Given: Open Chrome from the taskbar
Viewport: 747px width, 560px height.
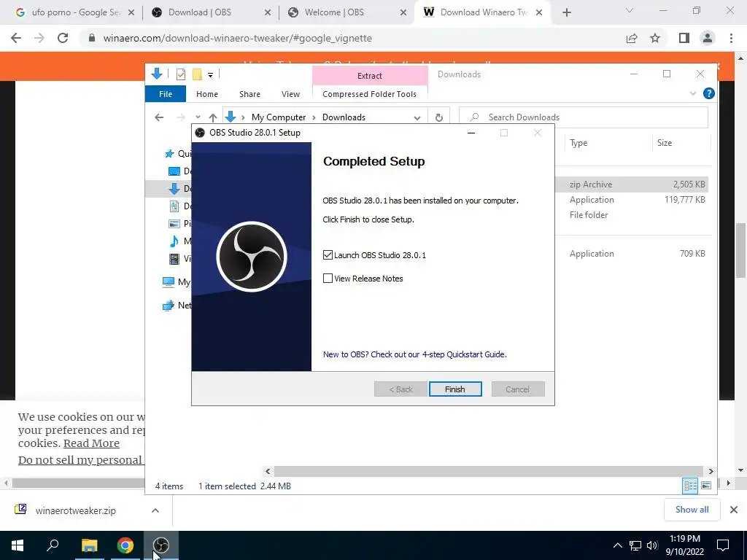Looking at the screenshot, I should 125,545.
